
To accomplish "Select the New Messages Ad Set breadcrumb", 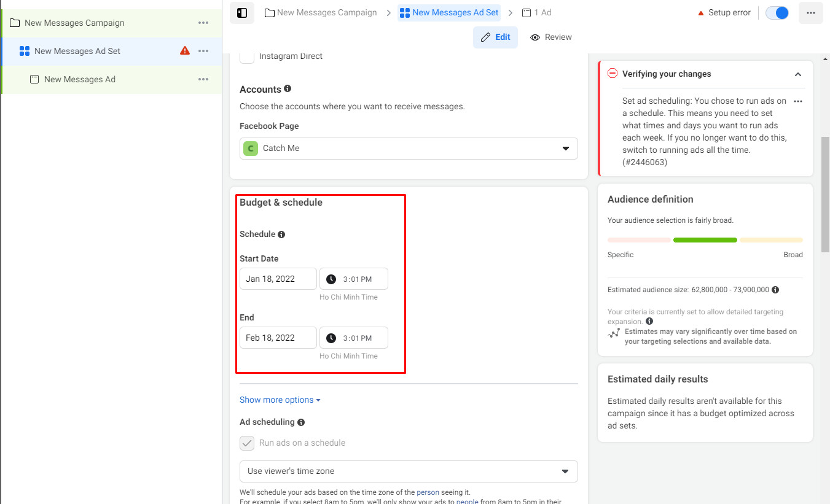I will click(449, 12).
